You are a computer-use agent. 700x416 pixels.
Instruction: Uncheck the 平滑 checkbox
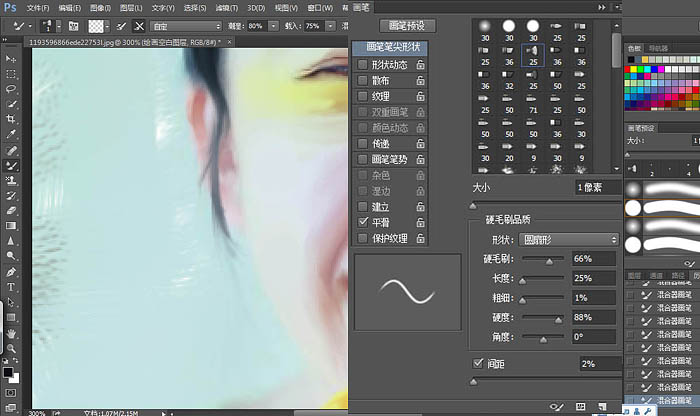[362, 222]
